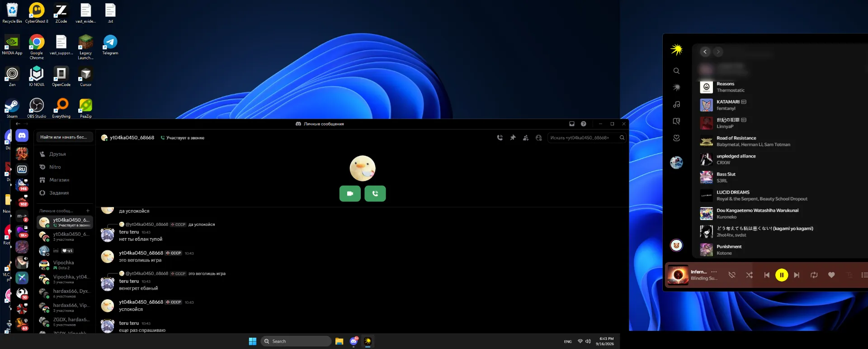This screenshot has height=349, width=868.
Task: Skip to the next track
Action: tap(797, 275)
